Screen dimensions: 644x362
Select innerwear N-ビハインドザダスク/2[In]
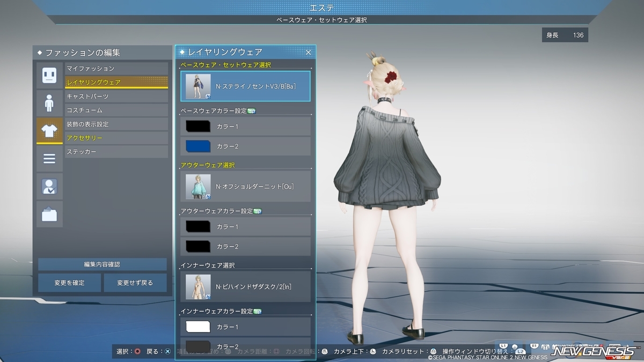point(245,287)
